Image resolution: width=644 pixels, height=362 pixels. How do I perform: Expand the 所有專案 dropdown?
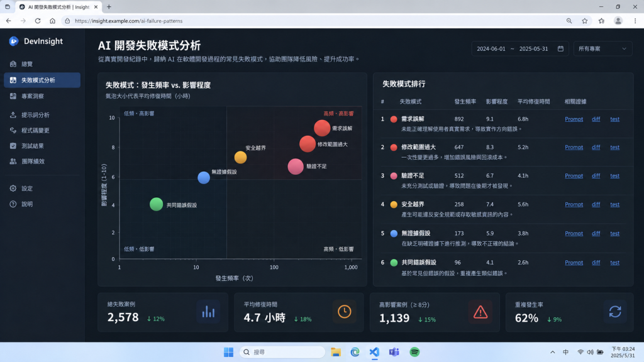(602, 48)
